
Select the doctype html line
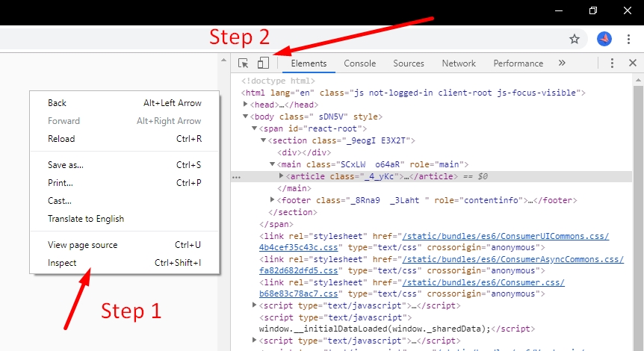[278, 81]
